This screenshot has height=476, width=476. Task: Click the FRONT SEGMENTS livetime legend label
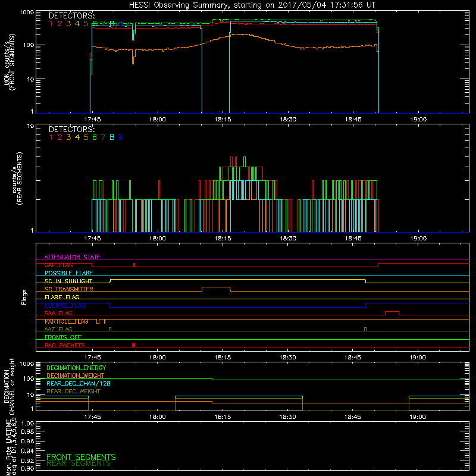coord(81,457)
